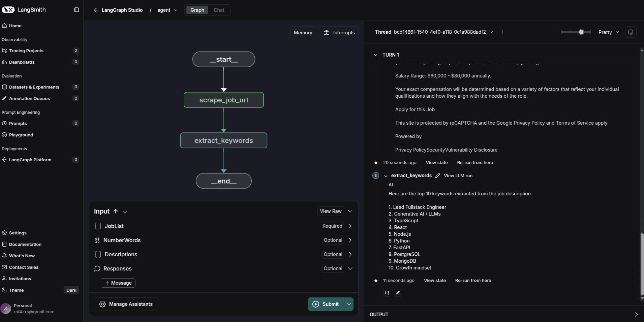Select the Graph tab
This screenshot has width=644, height=322.
coord(197,10)
